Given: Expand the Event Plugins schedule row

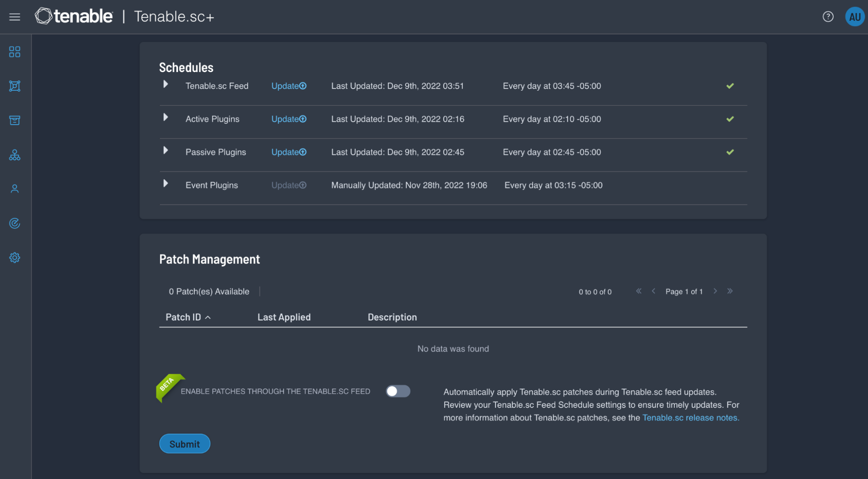Looking at the screenshot, I should (x=165, y=183).
